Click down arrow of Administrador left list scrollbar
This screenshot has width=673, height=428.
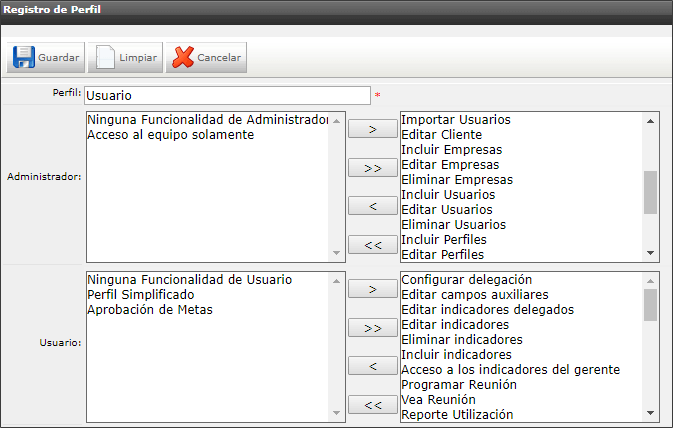[336, 253]
